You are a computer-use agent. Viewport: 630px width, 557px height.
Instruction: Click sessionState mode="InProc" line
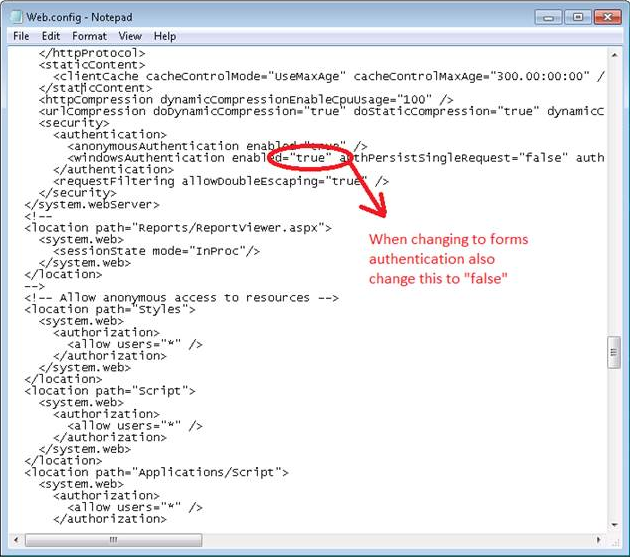pyautogui.click(x=157, y=251)
